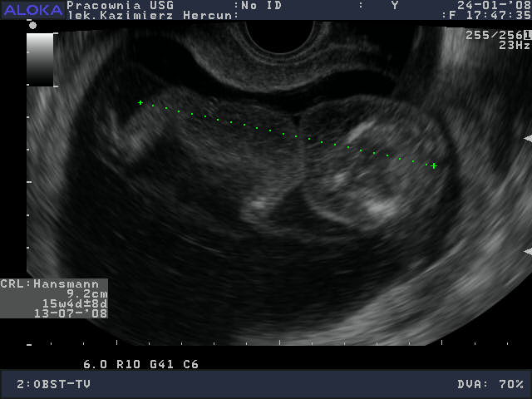Click the left green caliper cross marker

pos(140,102)
